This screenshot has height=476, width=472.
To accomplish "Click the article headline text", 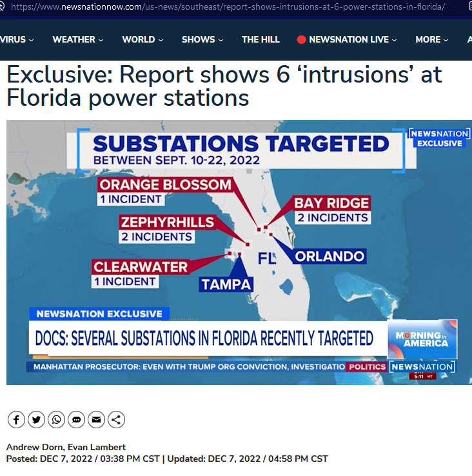I will point(224,86).
